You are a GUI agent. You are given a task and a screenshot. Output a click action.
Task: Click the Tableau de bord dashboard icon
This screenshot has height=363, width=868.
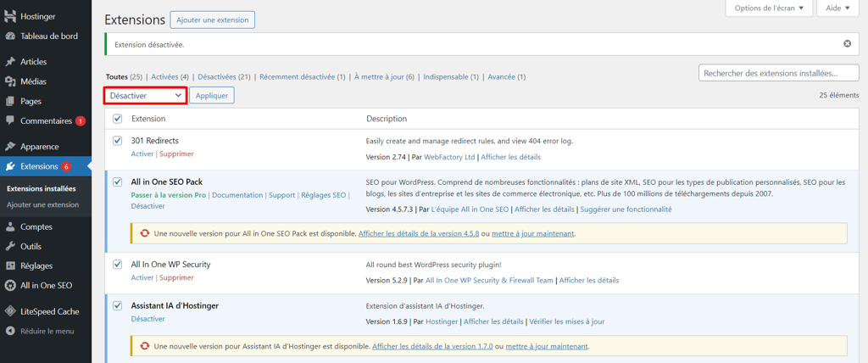(x=10, y=36)
